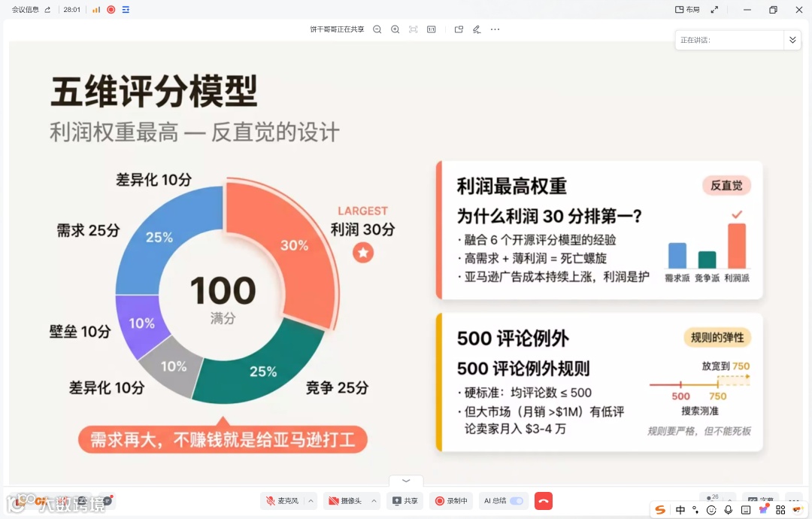Toggle the AI 总结 switch
Image resolution: width=812 pixels, height=519 pixels.
pos(517,501)
